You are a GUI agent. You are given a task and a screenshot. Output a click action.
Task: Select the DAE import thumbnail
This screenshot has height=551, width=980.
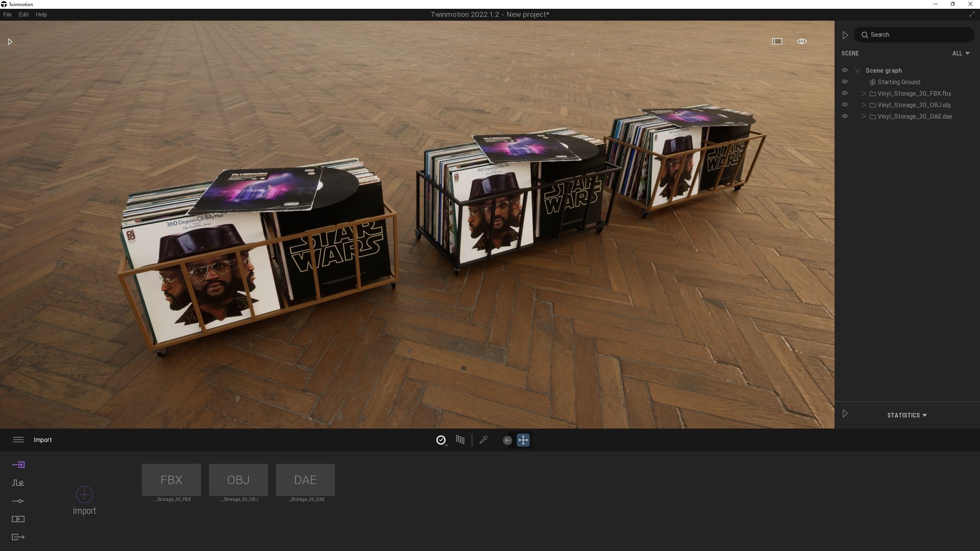tap(305, 480)
